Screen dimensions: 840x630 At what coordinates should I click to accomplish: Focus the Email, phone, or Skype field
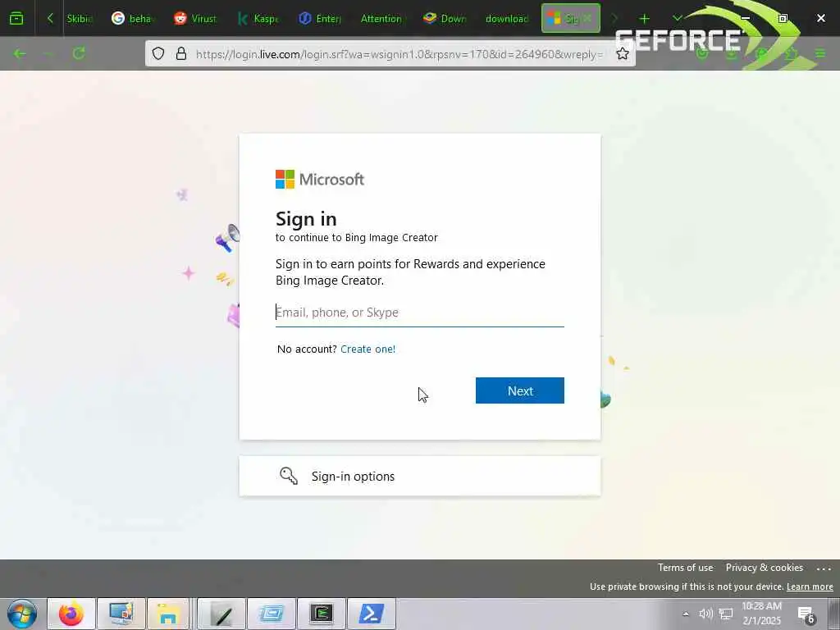tap(419, 313)
